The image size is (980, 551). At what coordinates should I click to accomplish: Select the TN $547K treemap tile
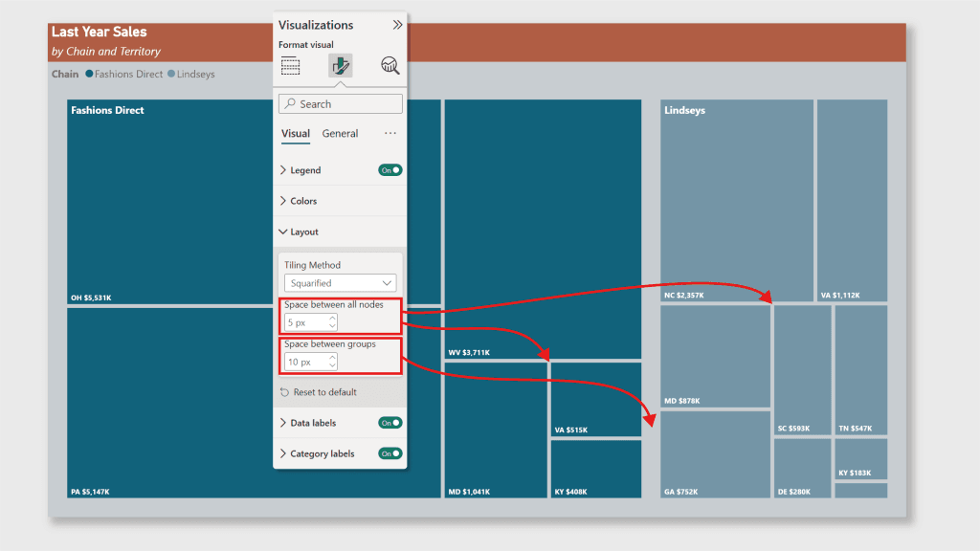tap(860, 370)
